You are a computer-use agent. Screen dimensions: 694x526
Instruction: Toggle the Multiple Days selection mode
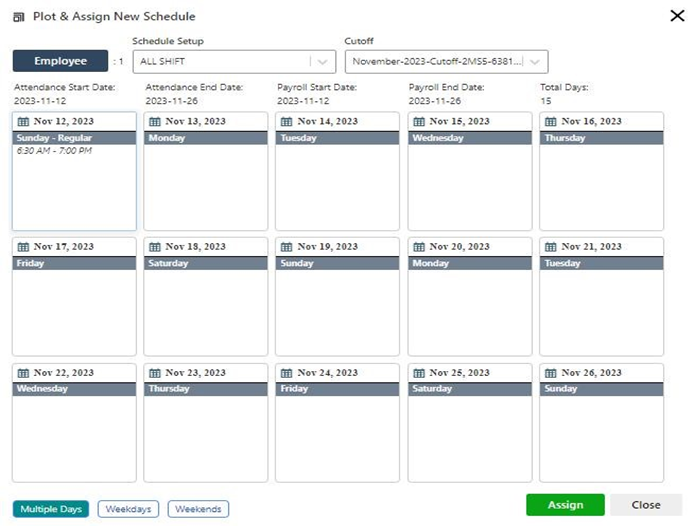pyautogui.click(x=50, y=509)
